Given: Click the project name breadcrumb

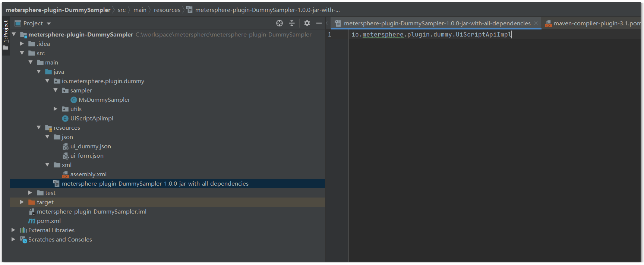Looking at the screenshot, I should (x=58, y=10).
